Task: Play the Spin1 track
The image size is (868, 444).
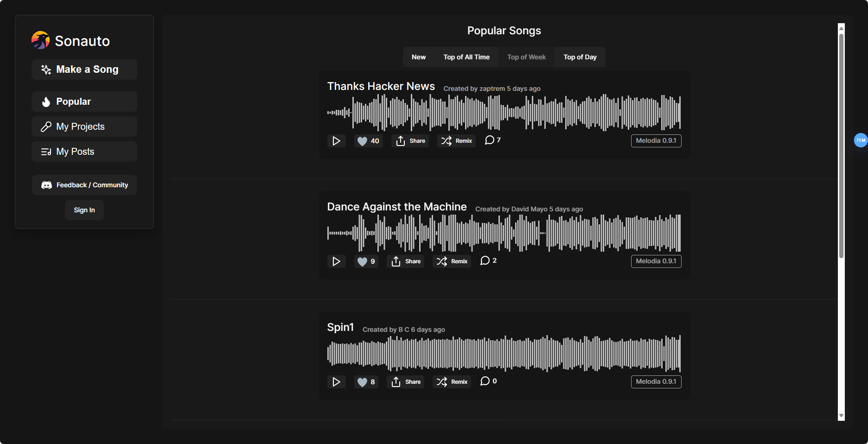Action: tap(336, 382)
